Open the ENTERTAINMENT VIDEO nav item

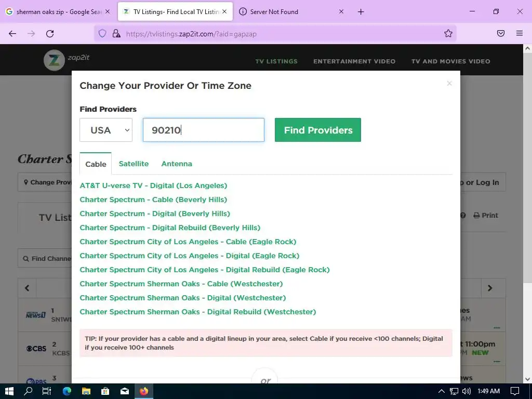click(354, 61)
